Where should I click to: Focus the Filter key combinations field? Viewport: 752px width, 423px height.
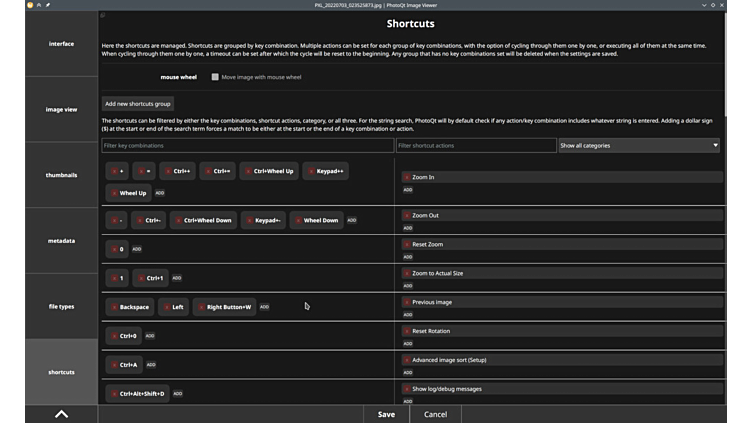pyautogui.click(x=247, y=146)
